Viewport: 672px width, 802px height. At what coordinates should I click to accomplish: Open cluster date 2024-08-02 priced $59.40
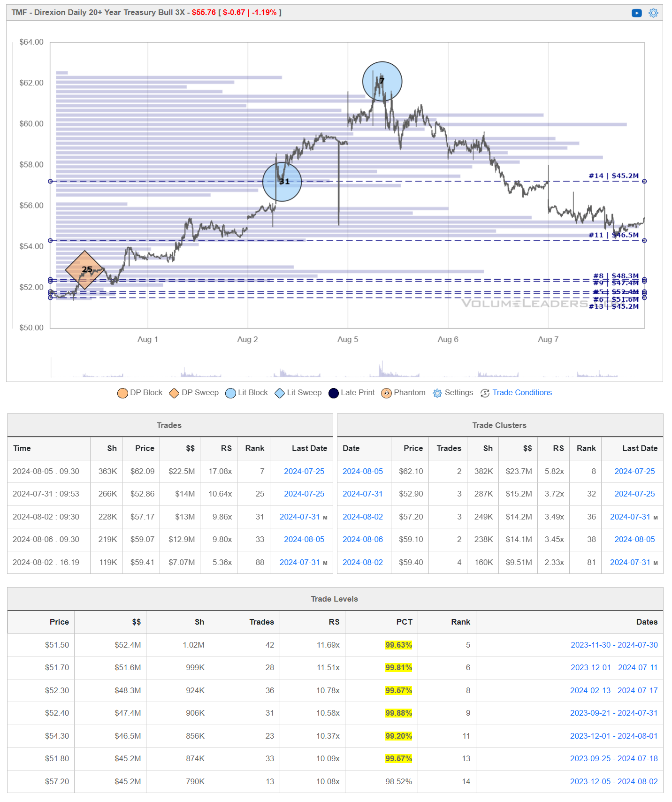point(363,563)
